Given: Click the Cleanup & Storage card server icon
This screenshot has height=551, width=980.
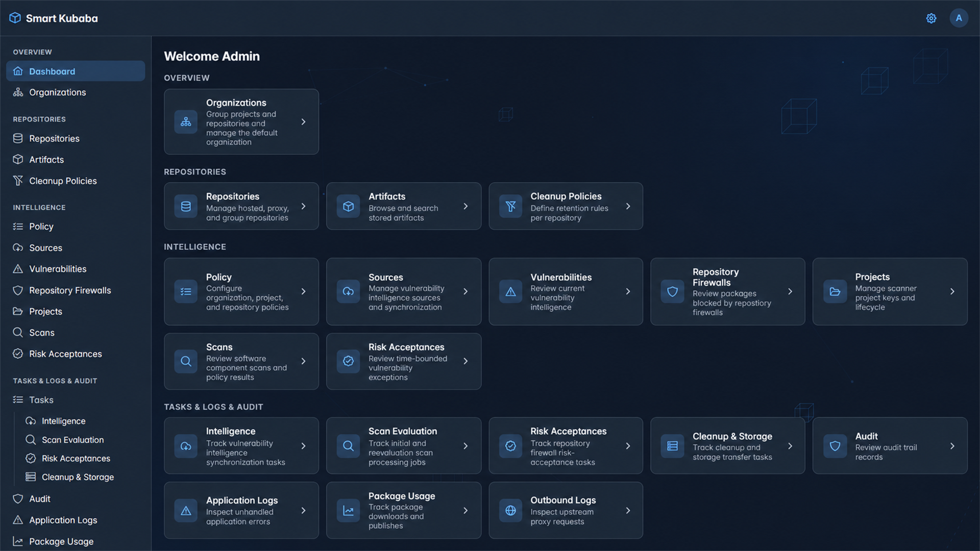Looking at the screenshot, I should [673, 446].
